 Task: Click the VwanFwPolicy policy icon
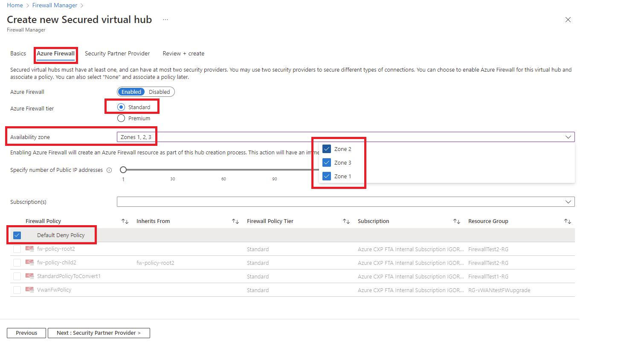tap(29, 290)
